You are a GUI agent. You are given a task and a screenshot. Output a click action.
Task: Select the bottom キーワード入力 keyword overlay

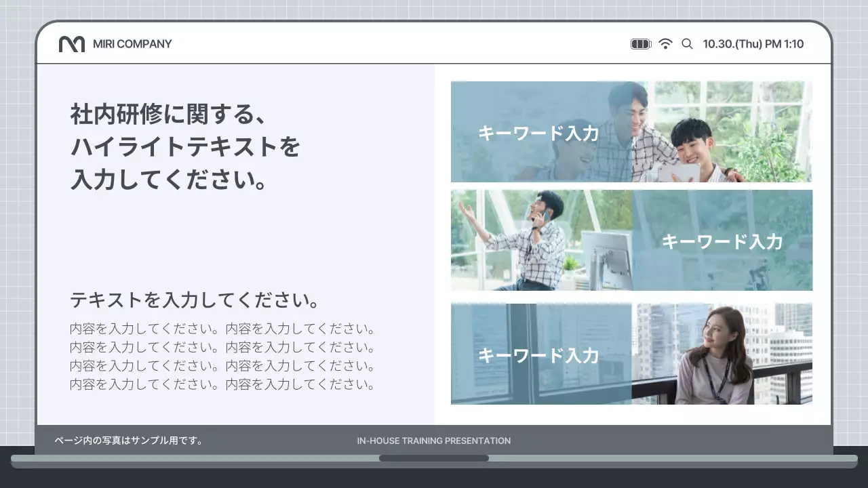click(539, 355)
